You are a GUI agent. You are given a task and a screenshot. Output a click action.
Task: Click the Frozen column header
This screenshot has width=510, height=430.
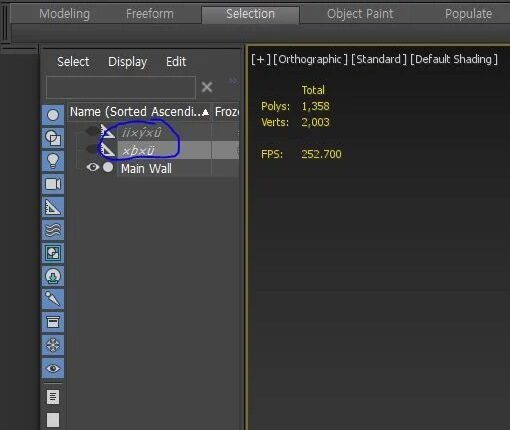tap(226, 112)
